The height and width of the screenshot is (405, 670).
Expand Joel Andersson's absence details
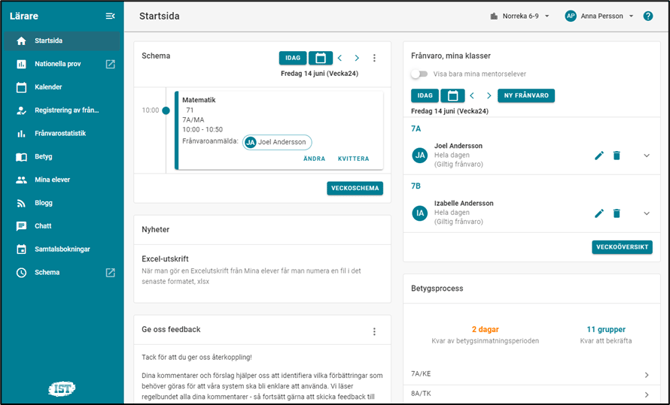(646, 155)
